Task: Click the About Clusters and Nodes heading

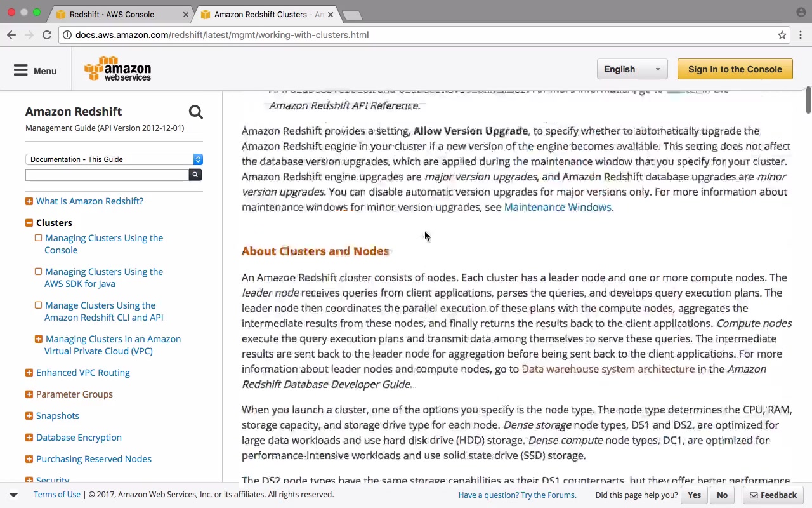Action: 315,251
